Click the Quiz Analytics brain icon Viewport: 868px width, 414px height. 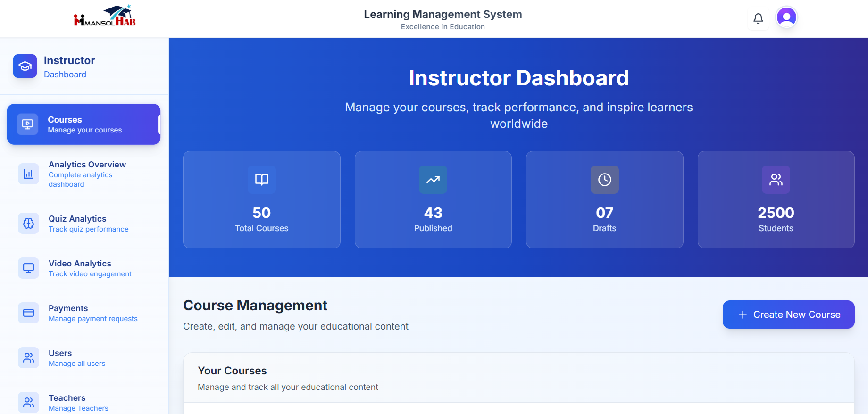click(28, 223)
